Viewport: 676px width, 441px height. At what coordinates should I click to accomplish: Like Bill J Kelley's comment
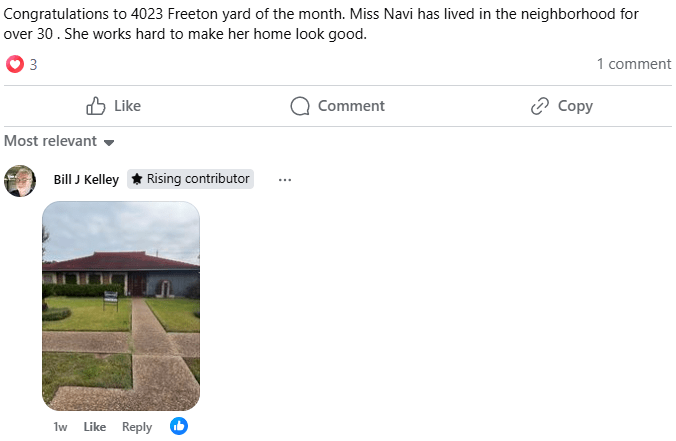(x=95, y=427)
